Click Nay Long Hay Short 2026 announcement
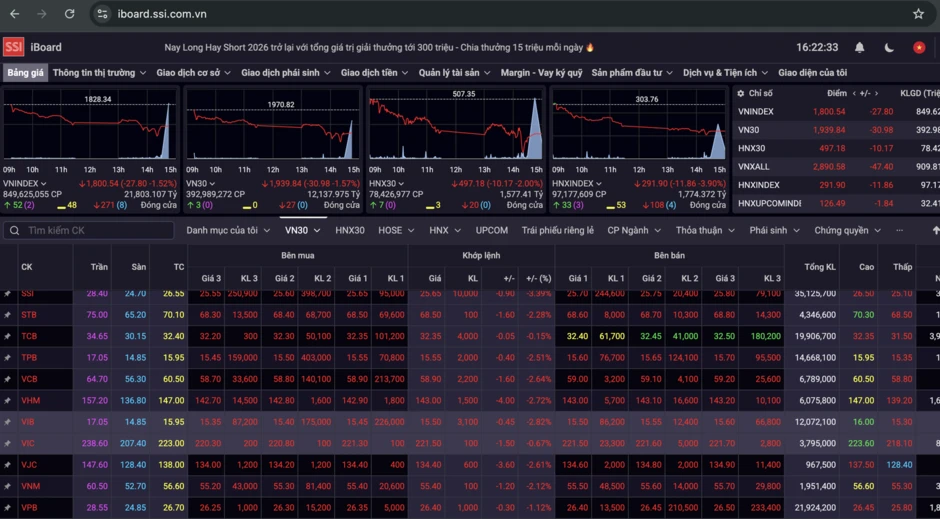 [x=379, y=47]
